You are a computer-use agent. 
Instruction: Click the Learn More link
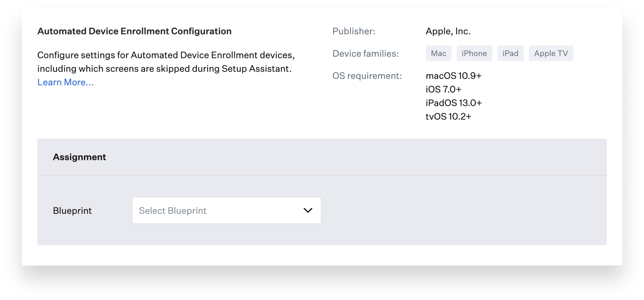click(x=65, y=82)
